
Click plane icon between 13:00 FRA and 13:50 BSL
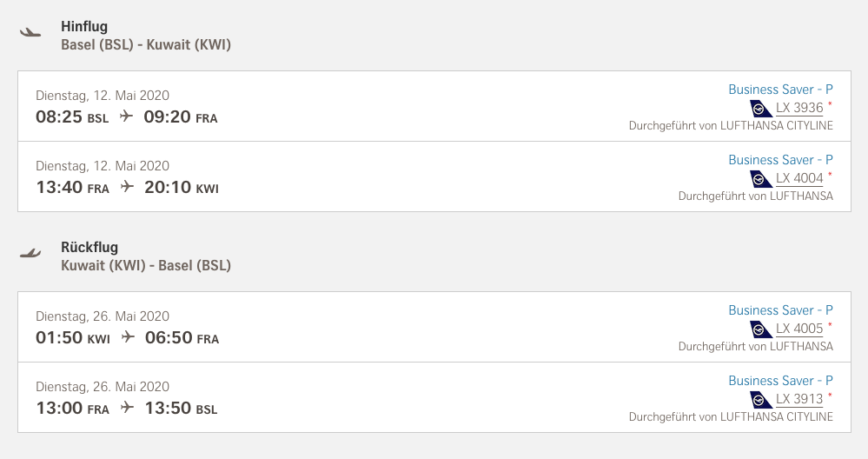tap(127, 408)
